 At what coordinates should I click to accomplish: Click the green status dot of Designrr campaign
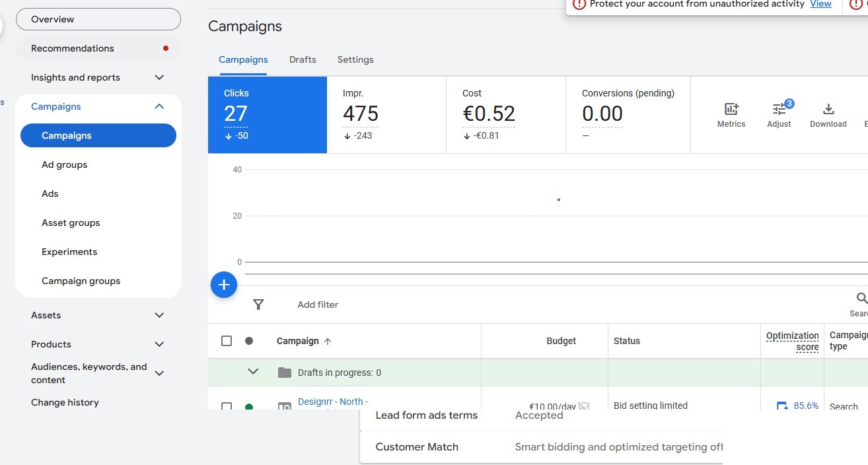(249, 407)
